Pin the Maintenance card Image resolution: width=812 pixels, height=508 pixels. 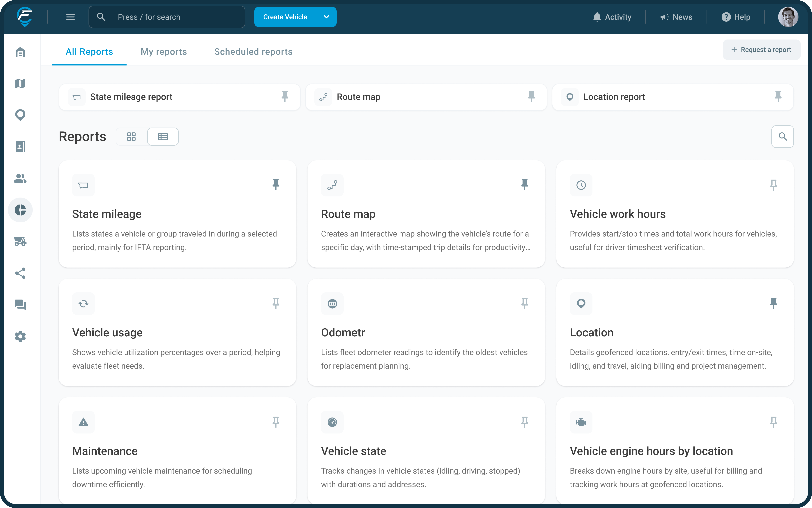coord(276,422)
